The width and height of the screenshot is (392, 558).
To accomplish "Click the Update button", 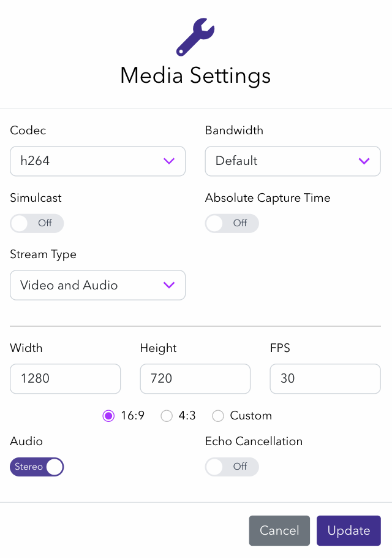I will pos(349,530).
